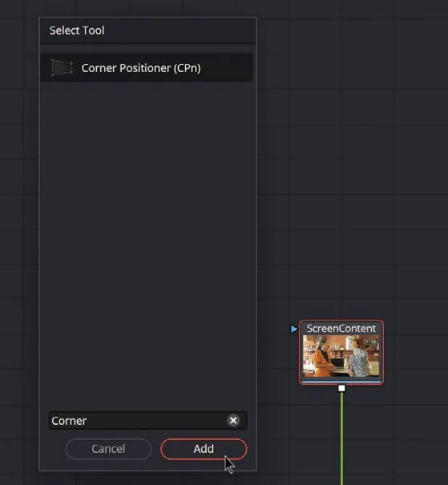
Task: Click the green connection line under ScreenContent
Action: (341, 439)
